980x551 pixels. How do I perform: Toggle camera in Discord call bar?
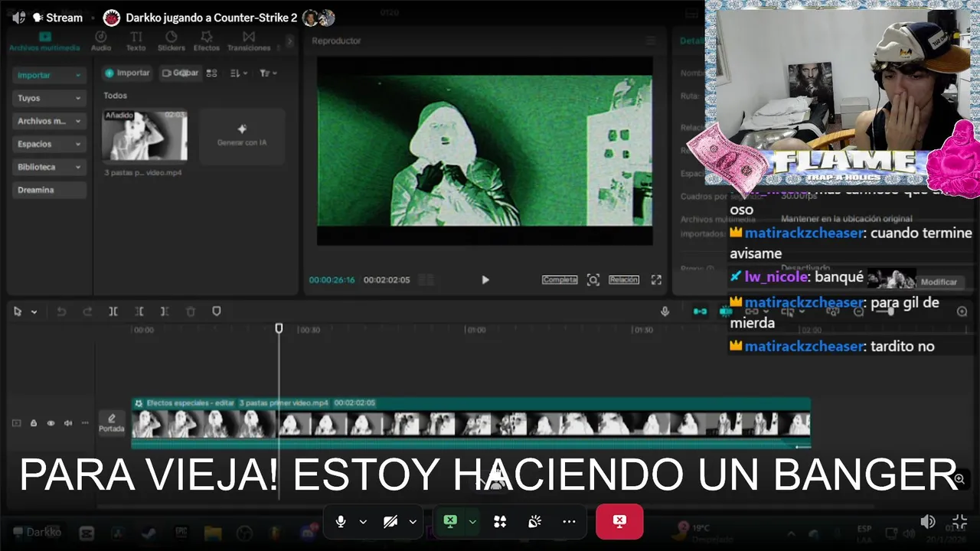coord(390,521)
